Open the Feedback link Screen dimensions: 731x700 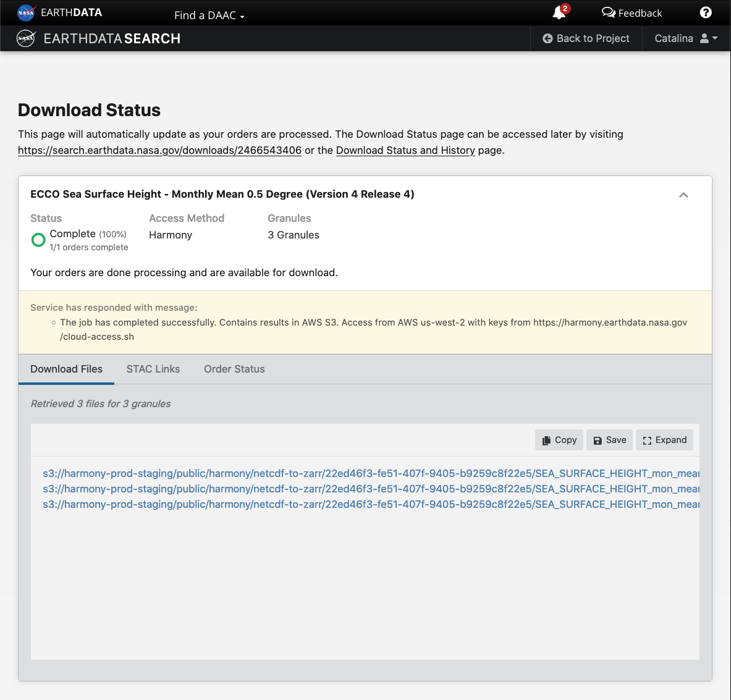pyautogui.click(x=632, y=13)
